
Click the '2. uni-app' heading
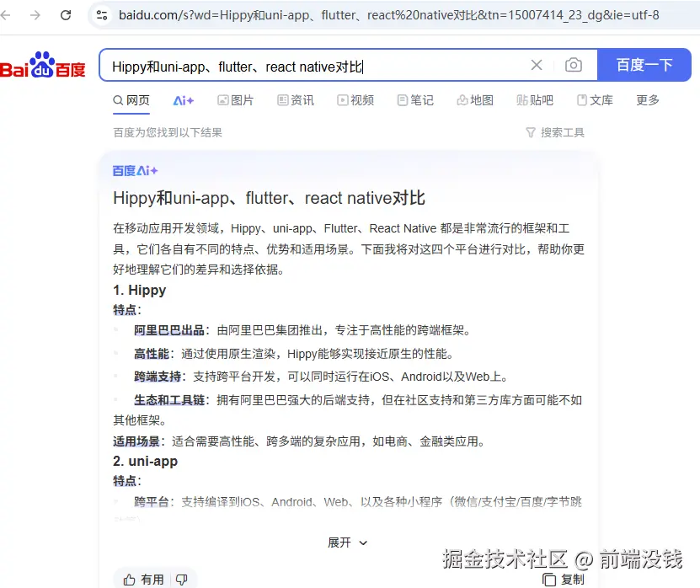pyautogui.click(x=145, y=461)
